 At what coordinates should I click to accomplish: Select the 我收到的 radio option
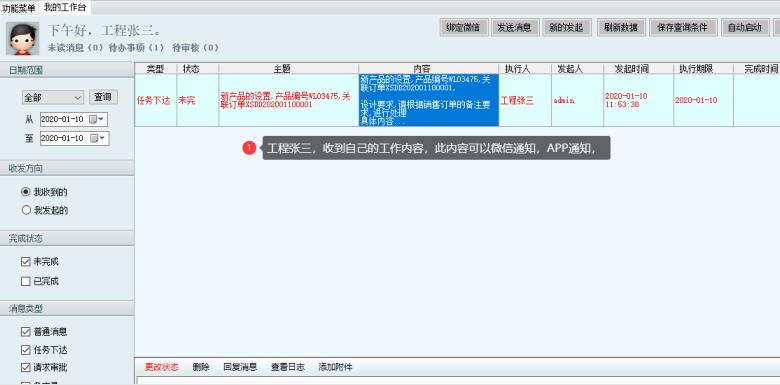coord(26,192)
